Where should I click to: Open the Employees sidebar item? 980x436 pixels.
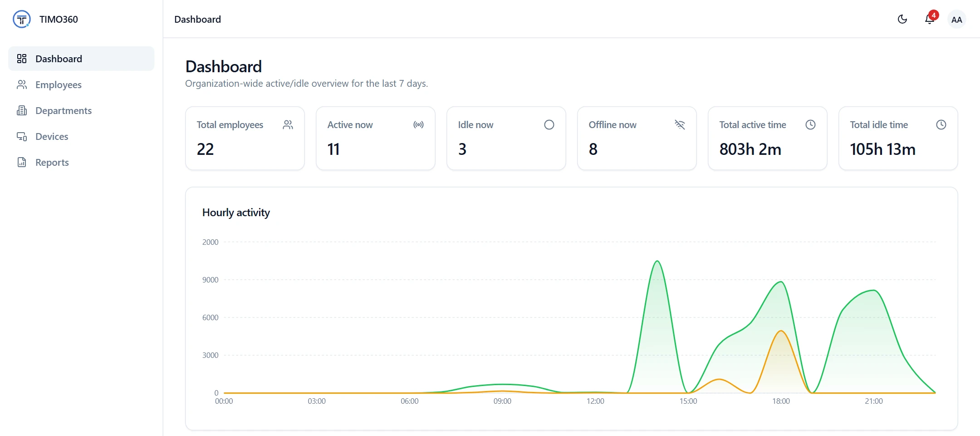coord(81,84)
